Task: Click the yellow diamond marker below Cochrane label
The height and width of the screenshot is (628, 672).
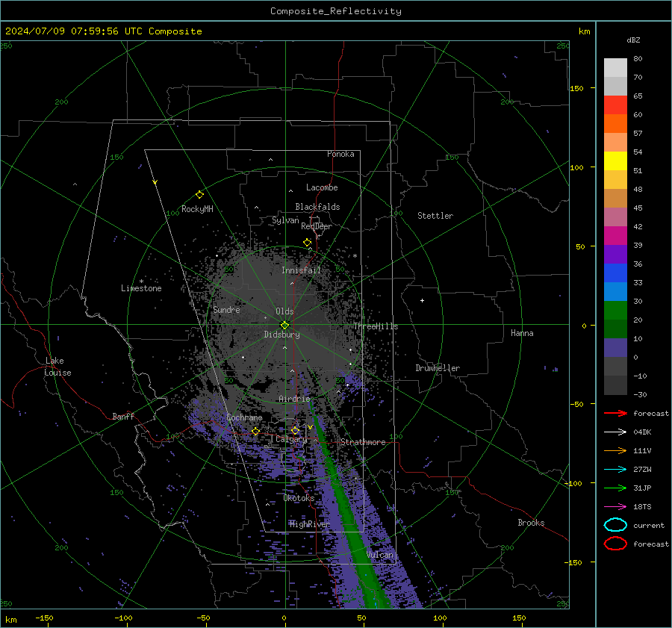Action: tap(256, 431)
